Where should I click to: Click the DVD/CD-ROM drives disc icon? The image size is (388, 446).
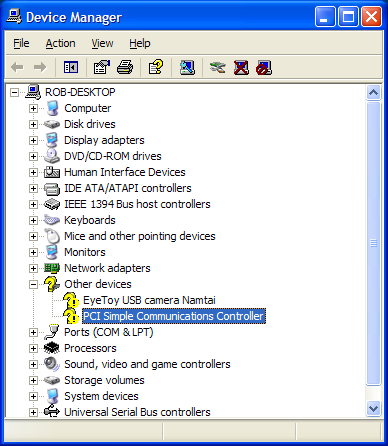coord(52,156)
